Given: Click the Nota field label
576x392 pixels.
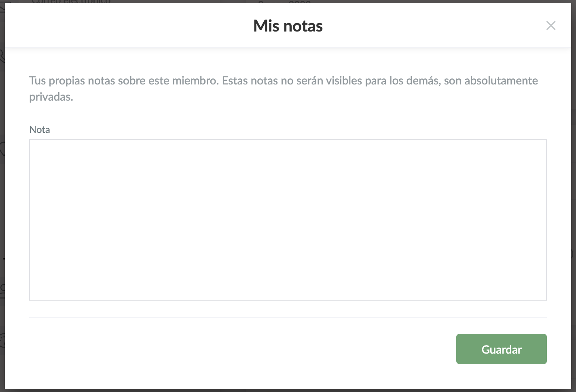Looking at the screenshot, I should [40, 130].
